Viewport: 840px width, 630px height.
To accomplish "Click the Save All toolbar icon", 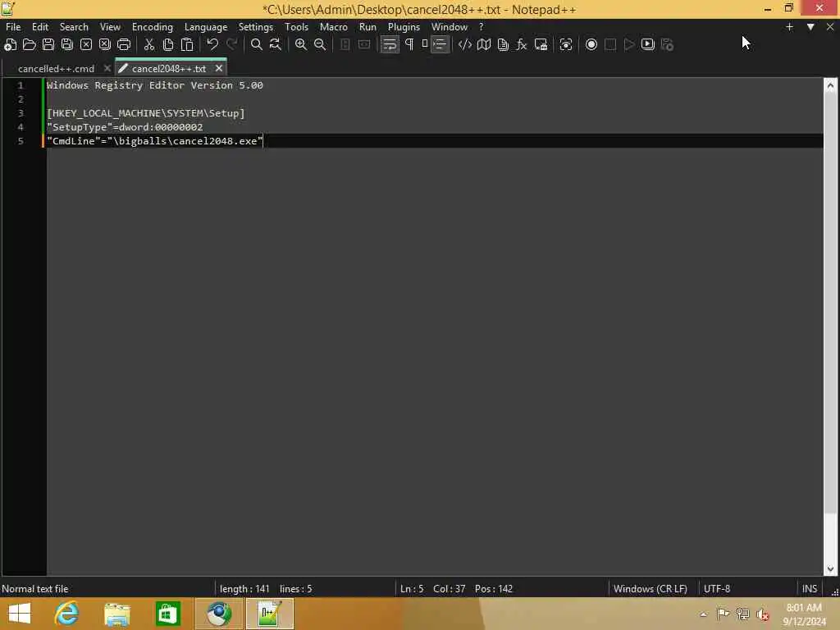I will pyautogui.click(x=67, y=45).
